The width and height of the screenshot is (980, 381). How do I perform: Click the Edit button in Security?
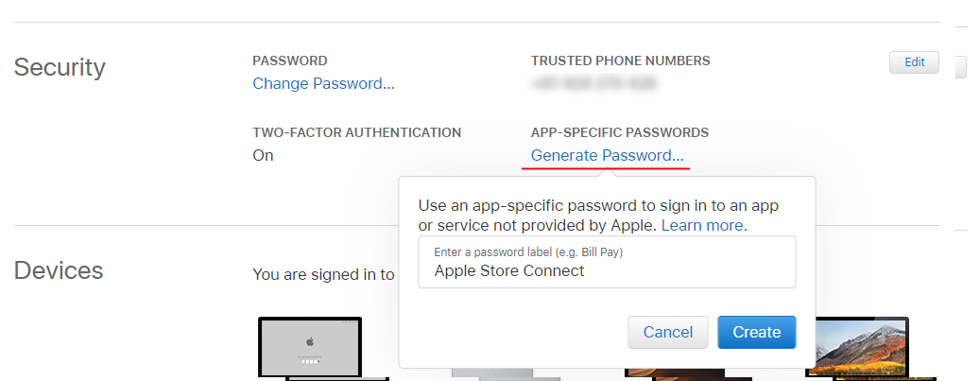point(915,62)
